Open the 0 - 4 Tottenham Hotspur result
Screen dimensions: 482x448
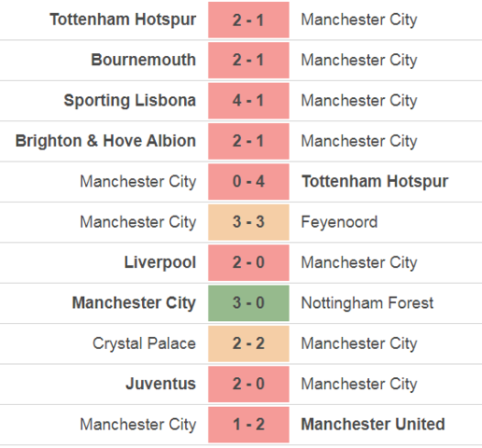coord(248,182)
